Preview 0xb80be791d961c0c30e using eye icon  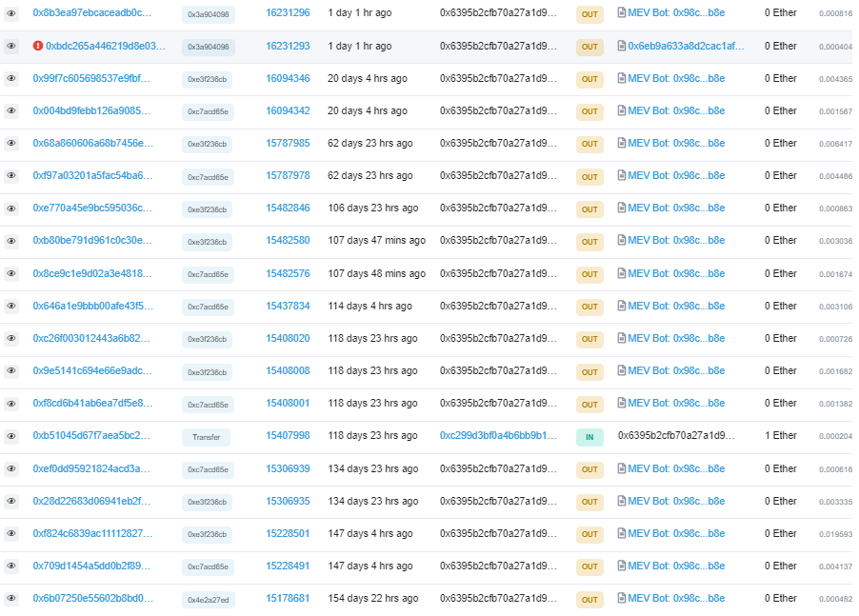pos(11,241)
